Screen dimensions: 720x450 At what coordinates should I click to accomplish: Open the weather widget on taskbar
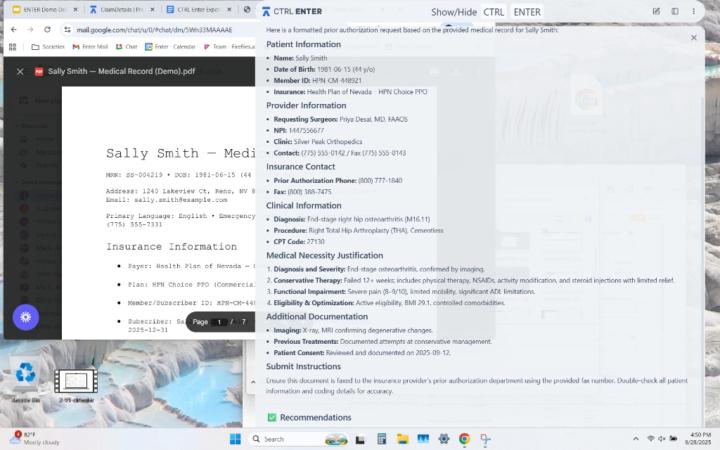[x=30, y=438]
